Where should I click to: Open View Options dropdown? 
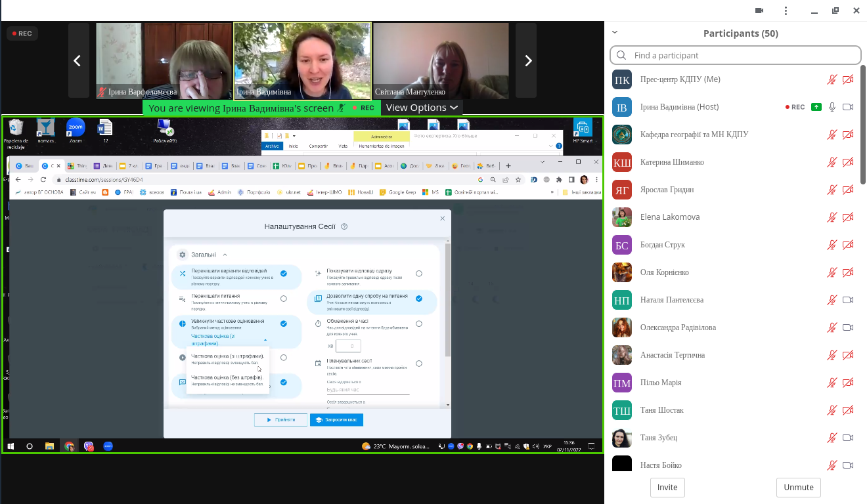pos(421,108)
